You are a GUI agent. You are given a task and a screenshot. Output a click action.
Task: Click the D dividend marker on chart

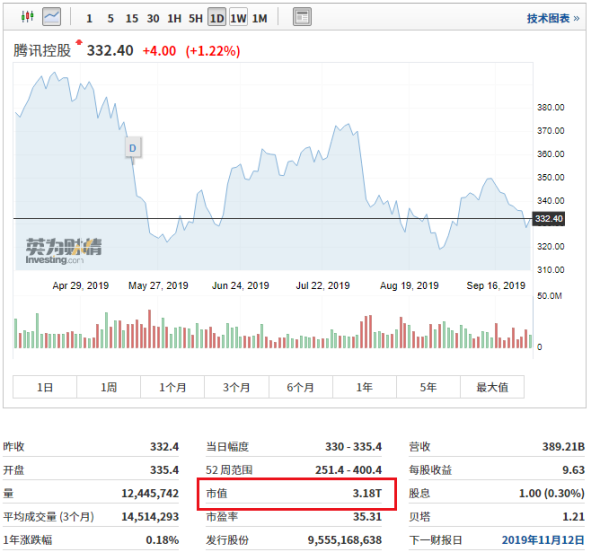[133, 148]
